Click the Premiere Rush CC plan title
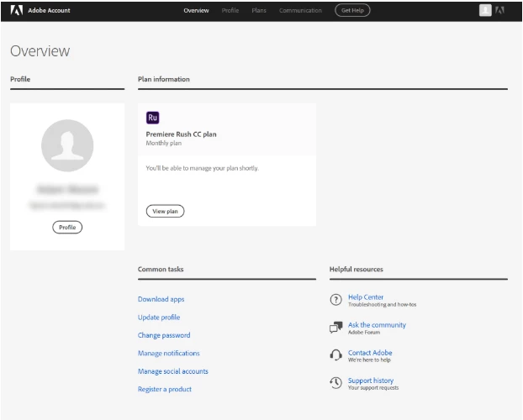523x420 pixels. [181, 134]
